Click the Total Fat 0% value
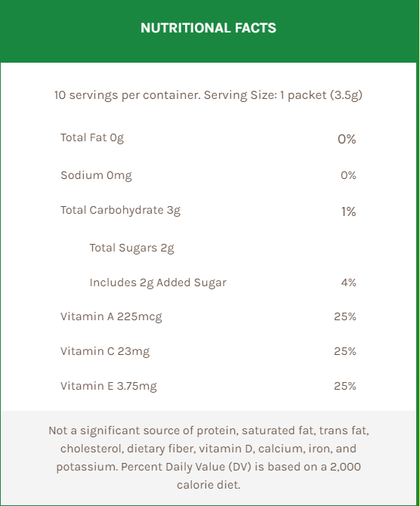Image resolution: width=420 pixels, height=506 pixels. coord(347,139)
